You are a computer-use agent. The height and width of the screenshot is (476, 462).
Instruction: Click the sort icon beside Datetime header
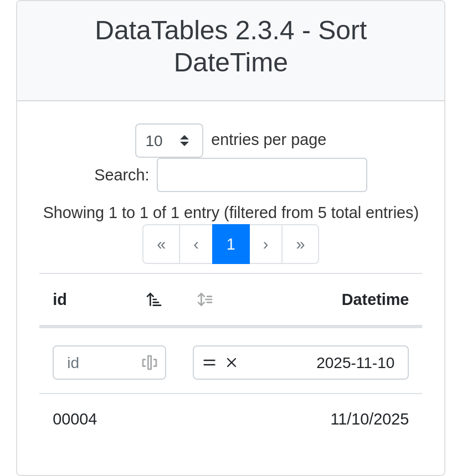click(x=205, y=299)
